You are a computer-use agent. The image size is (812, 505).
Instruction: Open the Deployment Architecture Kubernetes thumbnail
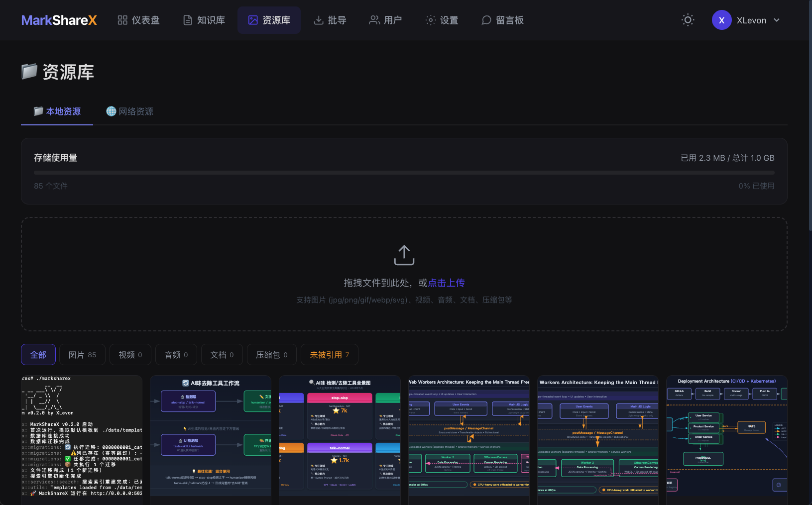[x=727, y=440]
